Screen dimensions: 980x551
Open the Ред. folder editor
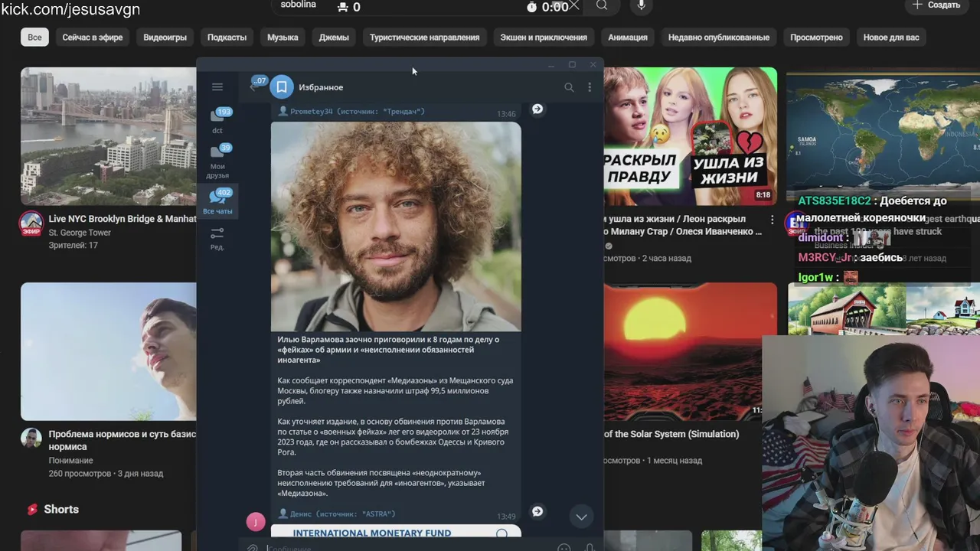(x=218, y=238)
